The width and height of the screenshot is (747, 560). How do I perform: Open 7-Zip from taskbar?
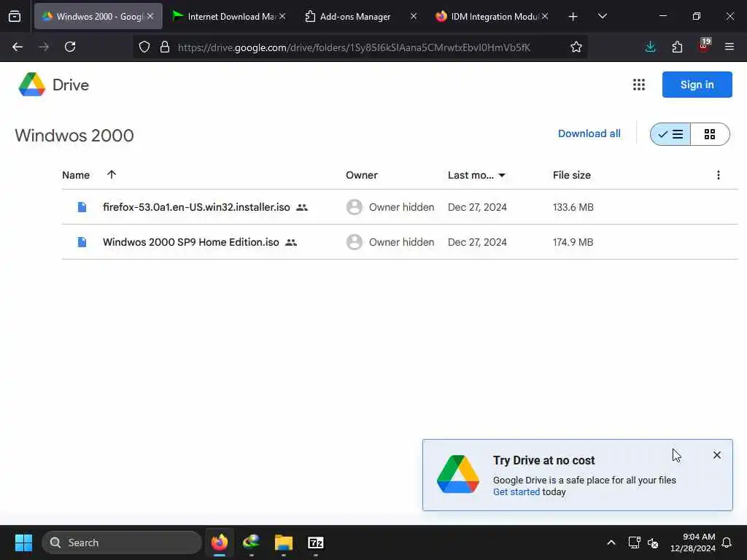[315, 542]
